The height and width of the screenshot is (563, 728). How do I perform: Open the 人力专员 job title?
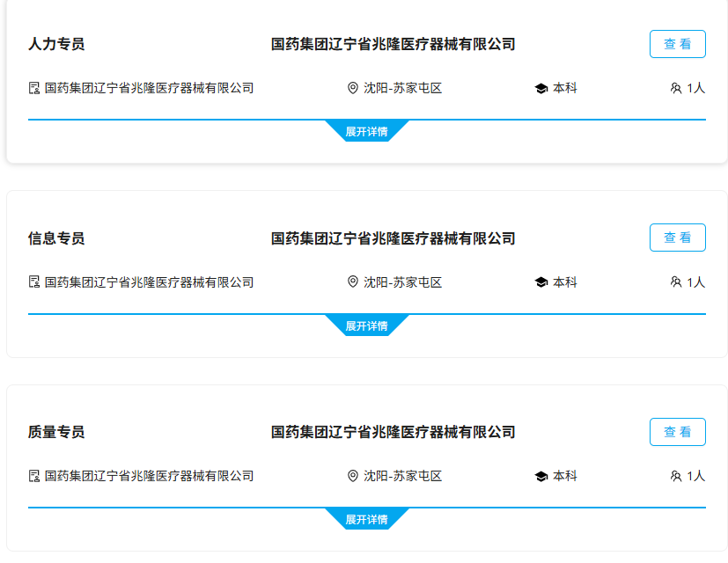(56, 44)
